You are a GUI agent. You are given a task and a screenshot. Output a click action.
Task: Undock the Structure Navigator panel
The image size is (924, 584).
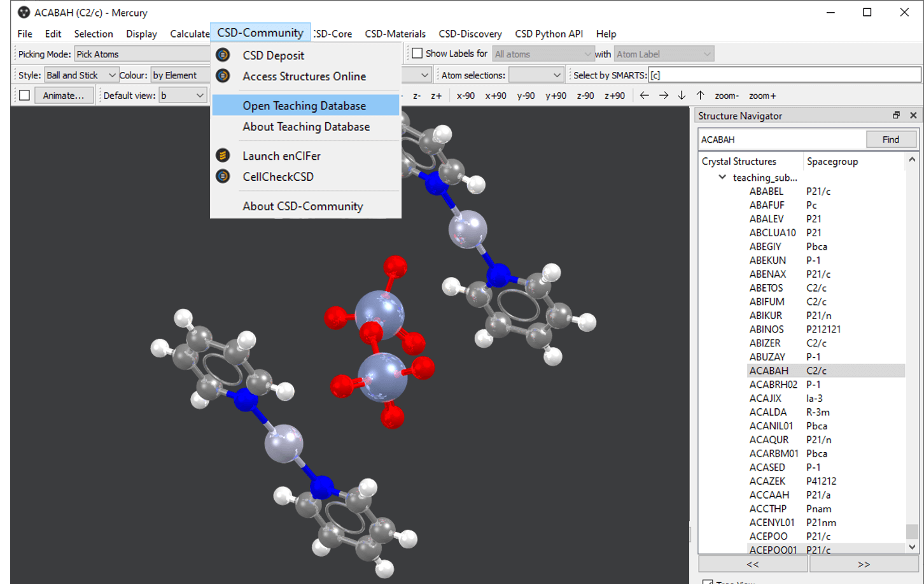point(898,115)
